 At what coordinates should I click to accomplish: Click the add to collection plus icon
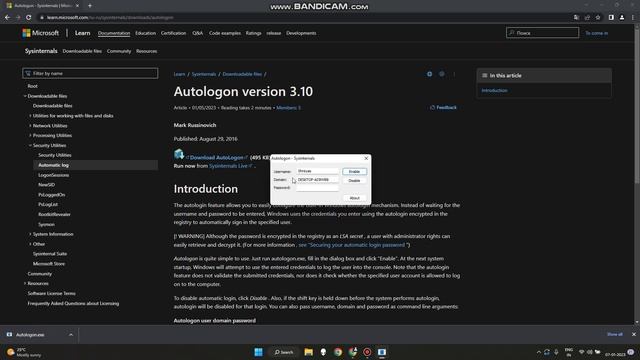429,74
